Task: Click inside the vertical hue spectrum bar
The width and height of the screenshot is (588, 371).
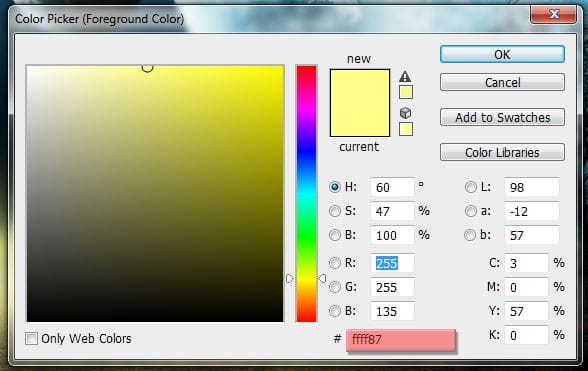Action: 306,194
